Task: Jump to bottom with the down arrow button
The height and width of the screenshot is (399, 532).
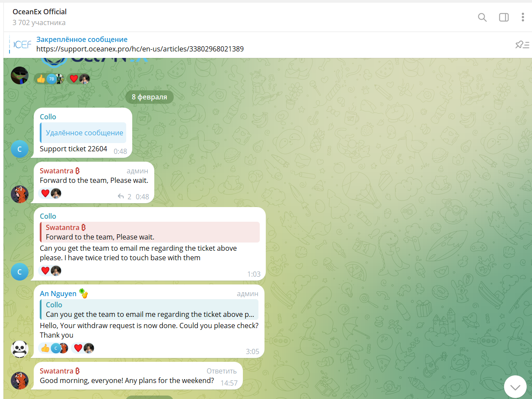Action: (515, 386)
